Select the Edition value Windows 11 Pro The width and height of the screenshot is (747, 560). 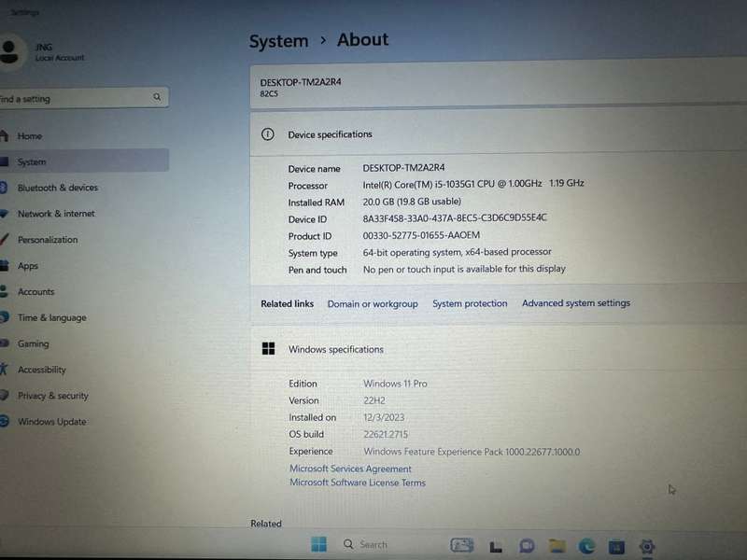pyautogui.click(x=395, y=384)
